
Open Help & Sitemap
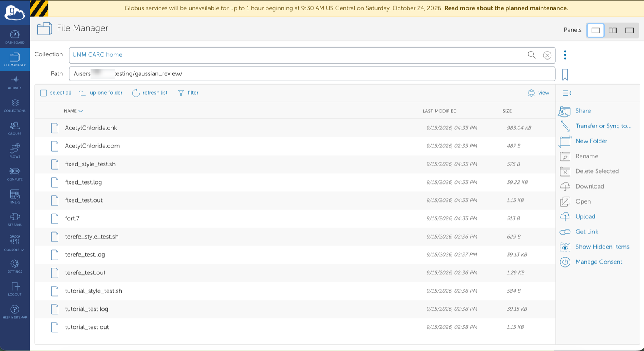[x=15, y=312]
